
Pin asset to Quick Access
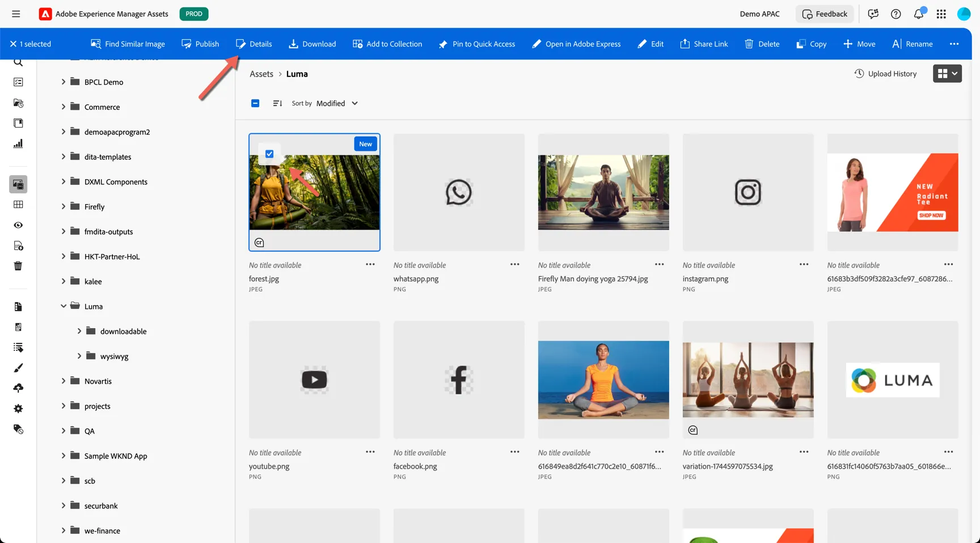coord(476,44)
